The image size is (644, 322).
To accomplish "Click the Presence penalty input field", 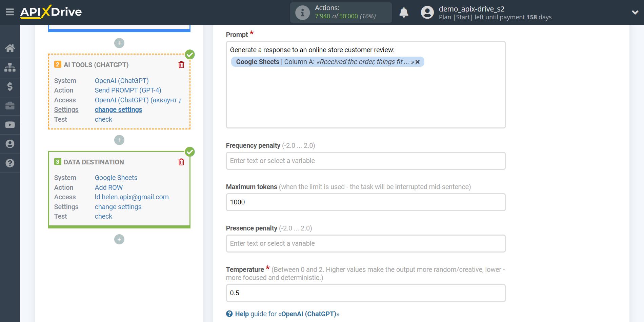I will (366, 243).
